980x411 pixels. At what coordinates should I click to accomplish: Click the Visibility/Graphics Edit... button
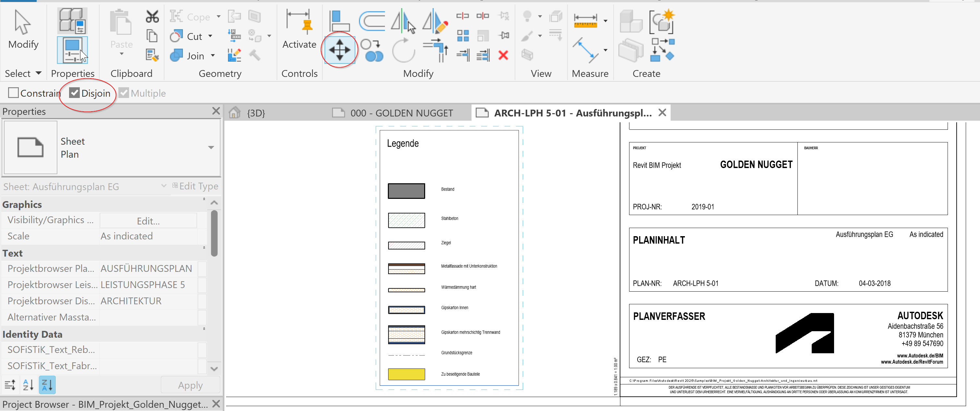tap(148, 221)
